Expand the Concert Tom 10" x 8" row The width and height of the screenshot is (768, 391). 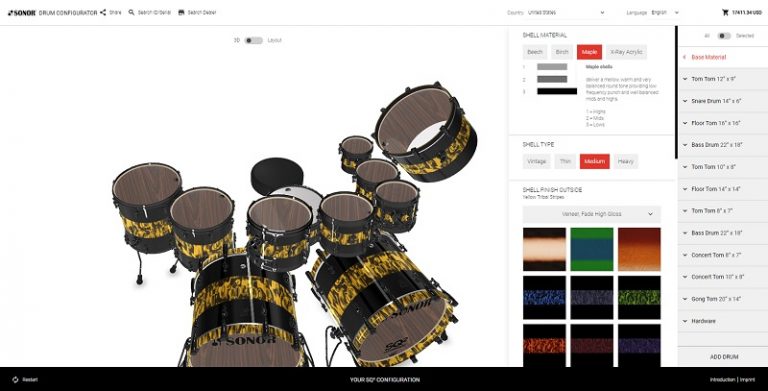tap(722, 277)
